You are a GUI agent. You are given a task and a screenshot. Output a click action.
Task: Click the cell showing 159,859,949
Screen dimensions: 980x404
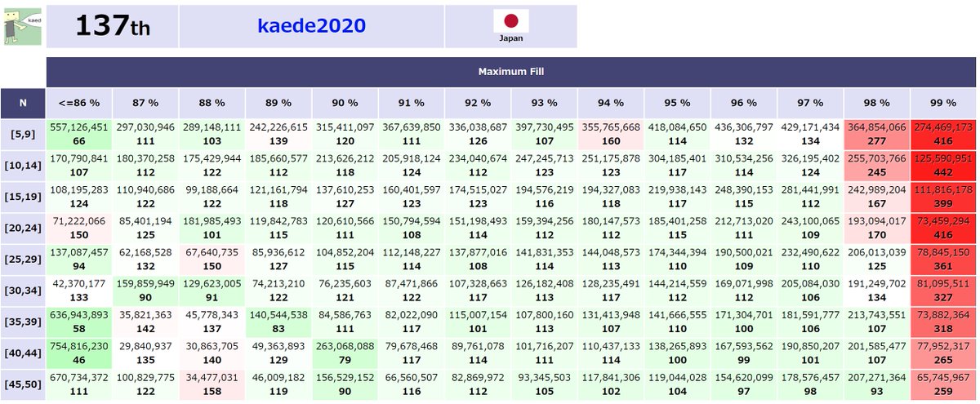[x=145, y=289]
